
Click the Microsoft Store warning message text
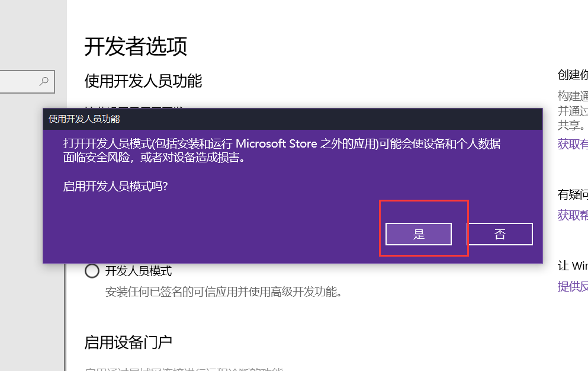click(282, 150)
